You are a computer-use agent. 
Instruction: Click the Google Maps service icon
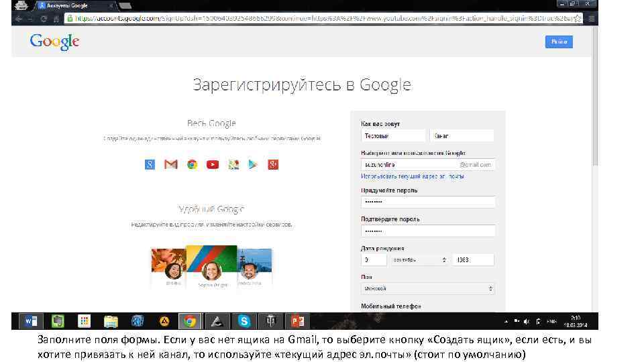[x=233, y=165]
